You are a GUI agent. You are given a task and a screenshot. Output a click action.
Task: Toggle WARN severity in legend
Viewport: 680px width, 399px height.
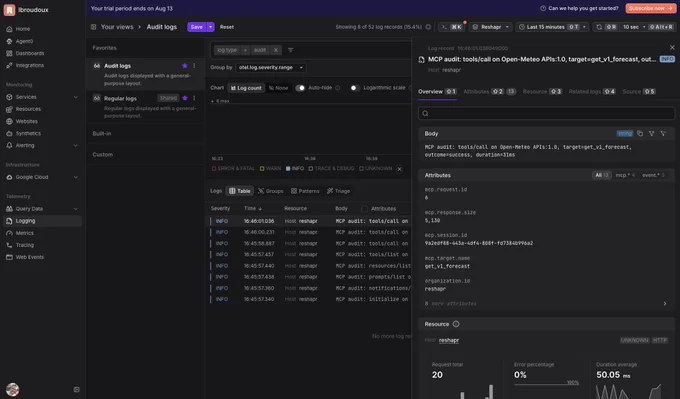pyautogui.click(x=270, y=169)
